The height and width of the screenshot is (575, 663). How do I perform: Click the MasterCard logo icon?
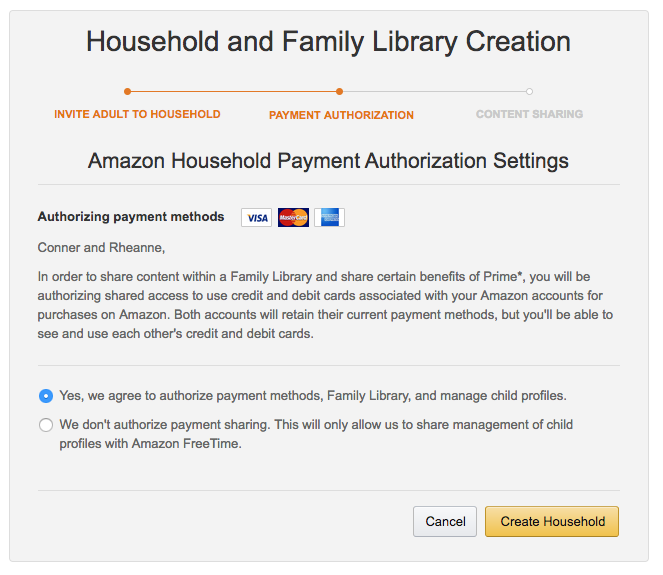(x=293, y=217)
